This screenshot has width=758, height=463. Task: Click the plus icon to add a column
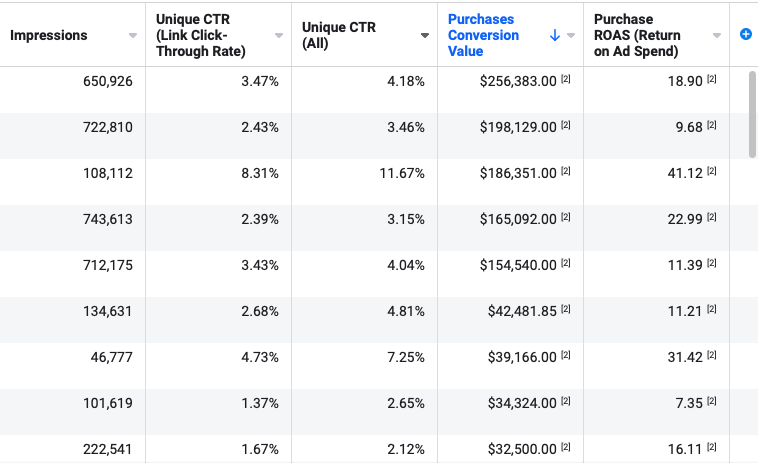[x=745, y=35]
